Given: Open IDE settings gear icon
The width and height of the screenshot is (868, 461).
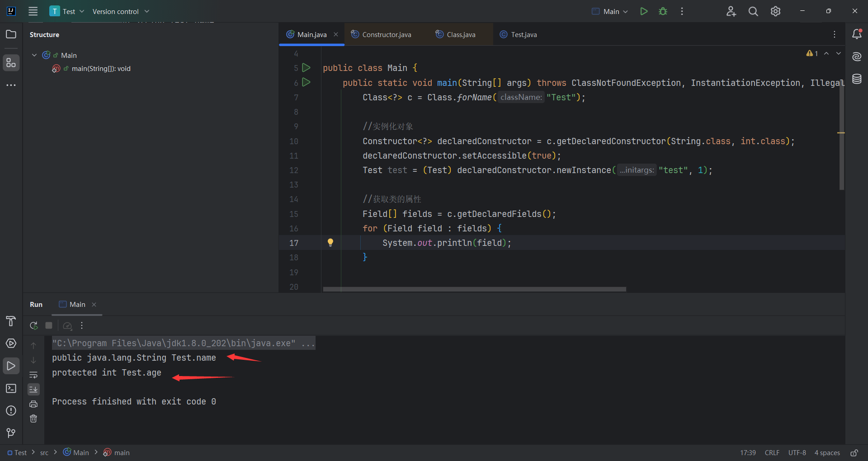Looking at the screenshot, I should (776, 11).
